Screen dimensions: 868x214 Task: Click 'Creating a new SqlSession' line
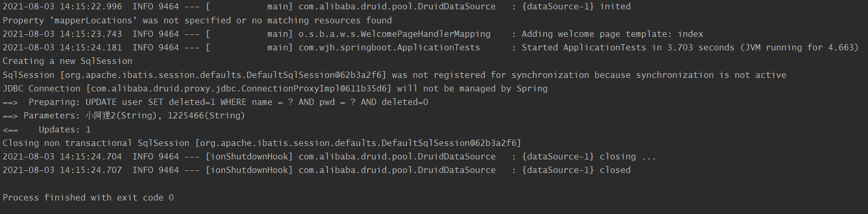click(67, 61)
